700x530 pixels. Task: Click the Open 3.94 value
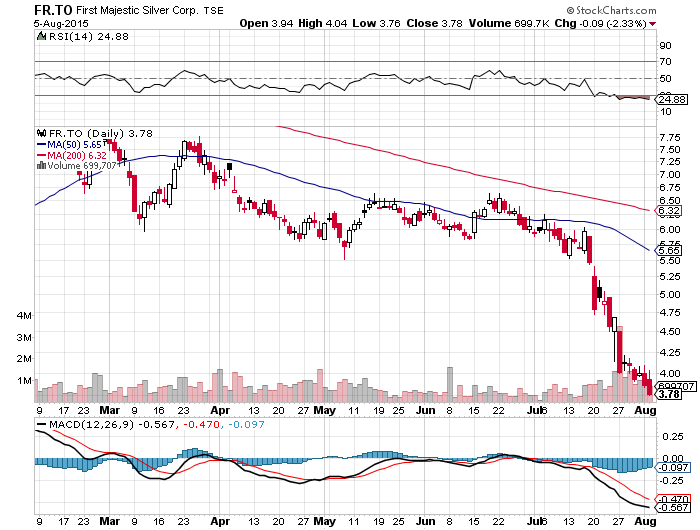click(266, 23)
